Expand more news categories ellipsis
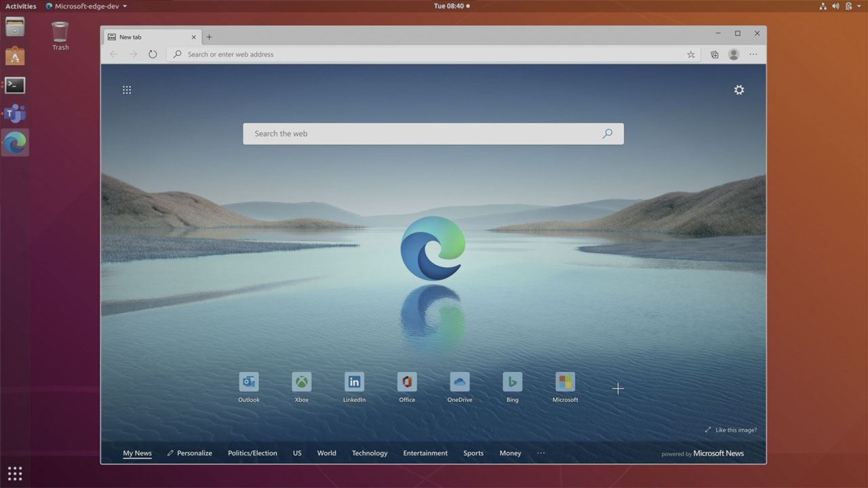 540,453
